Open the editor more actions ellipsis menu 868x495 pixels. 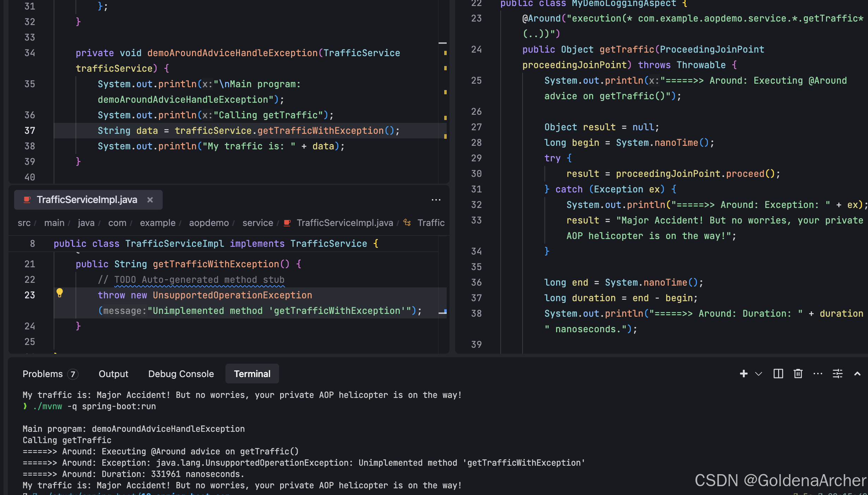(x=436, y=200)
